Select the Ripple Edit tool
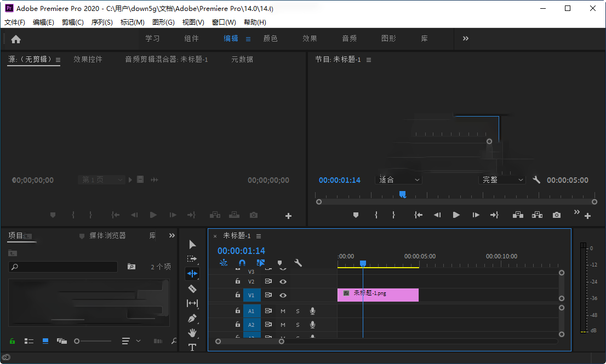The width and height of the screenshot is (606, 364). coord(192,273)
